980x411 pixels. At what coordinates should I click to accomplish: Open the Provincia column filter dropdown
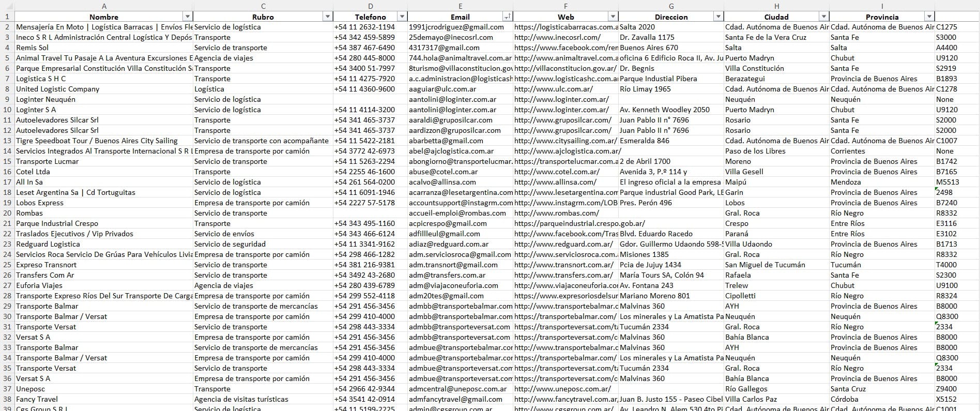click(x=929, y=17)
